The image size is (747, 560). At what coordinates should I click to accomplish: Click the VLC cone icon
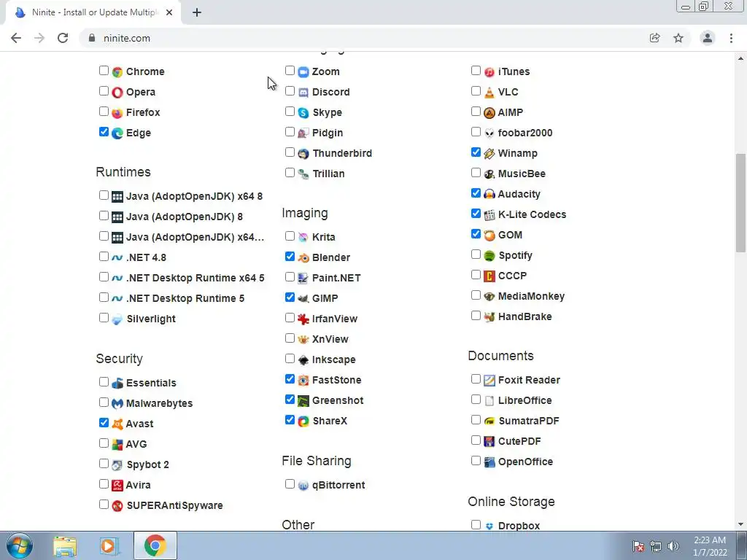point(489,93)
